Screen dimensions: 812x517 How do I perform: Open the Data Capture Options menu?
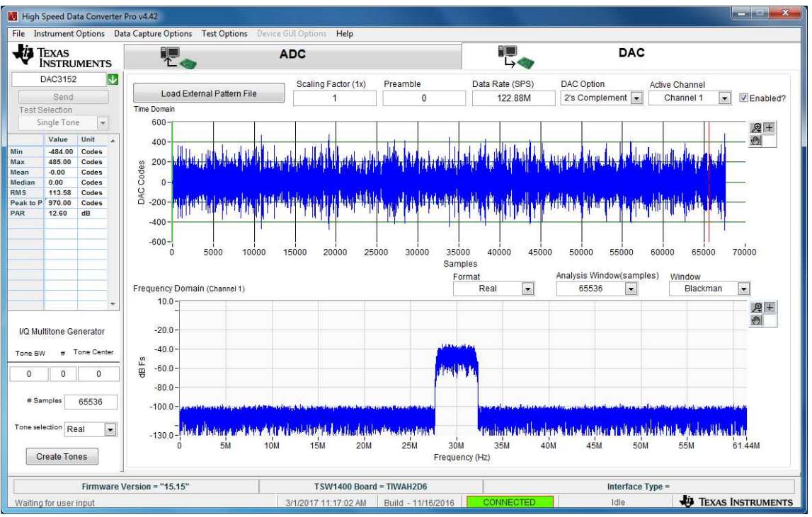pos(153,33)
